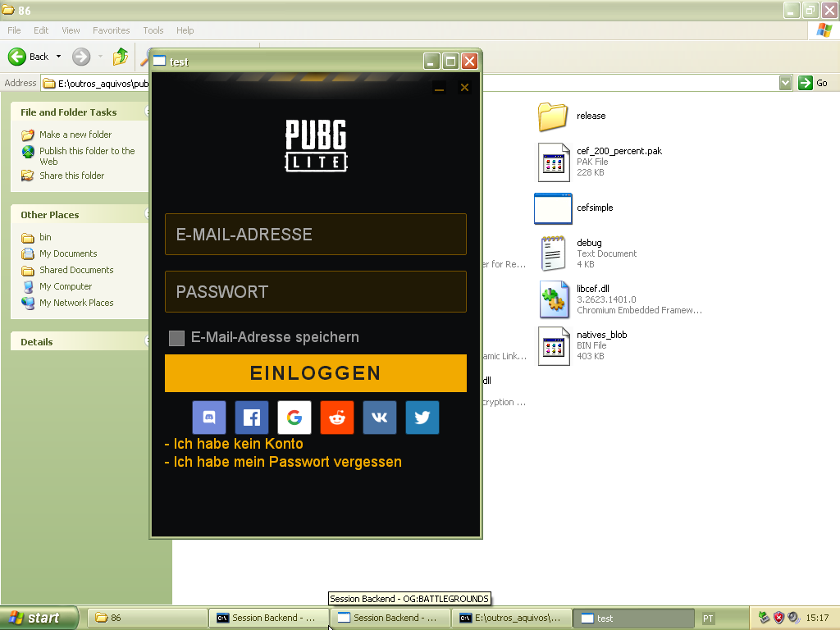Open the Windows start menu

coord(39,619)
